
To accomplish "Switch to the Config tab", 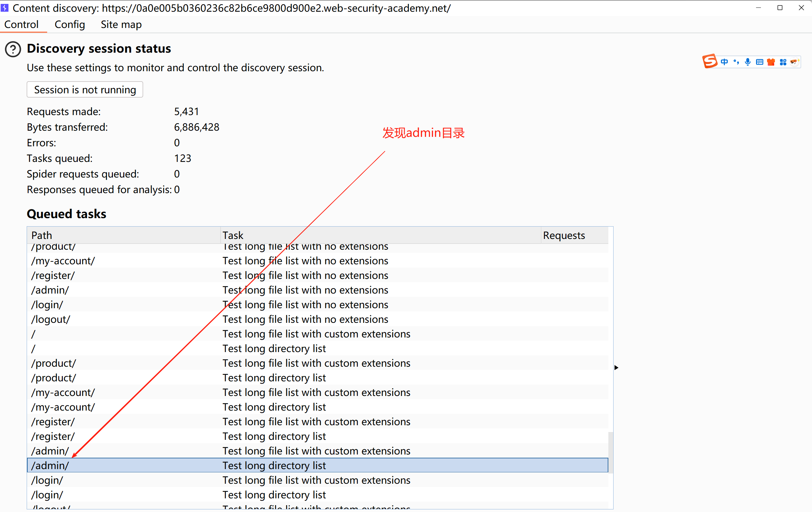I will pyautogui.click(x=70, y=25).
